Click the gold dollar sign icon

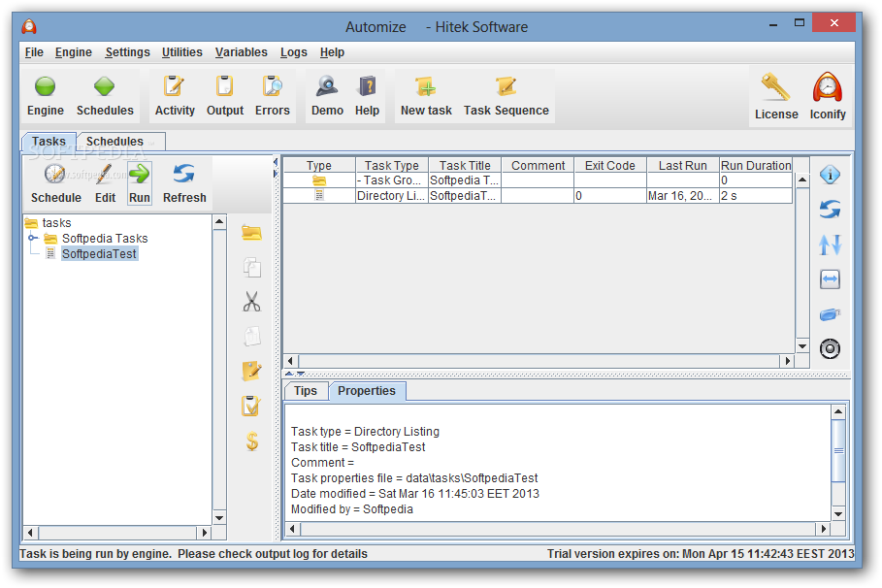coord(252,441)
